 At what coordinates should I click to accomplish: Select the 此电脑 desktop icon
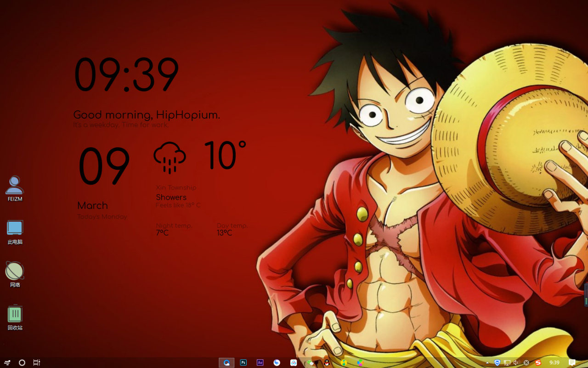(x=15, y=231)
